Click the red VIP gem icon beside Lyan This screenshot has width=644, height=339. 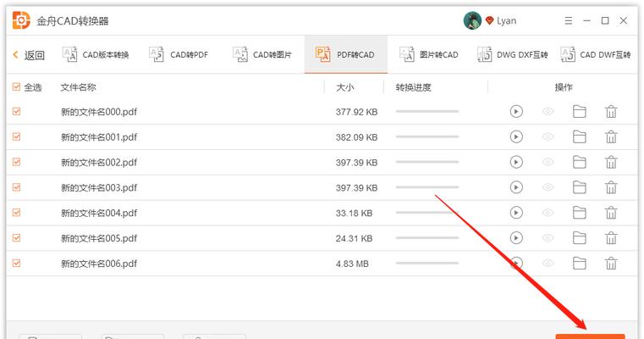[489, 20]
